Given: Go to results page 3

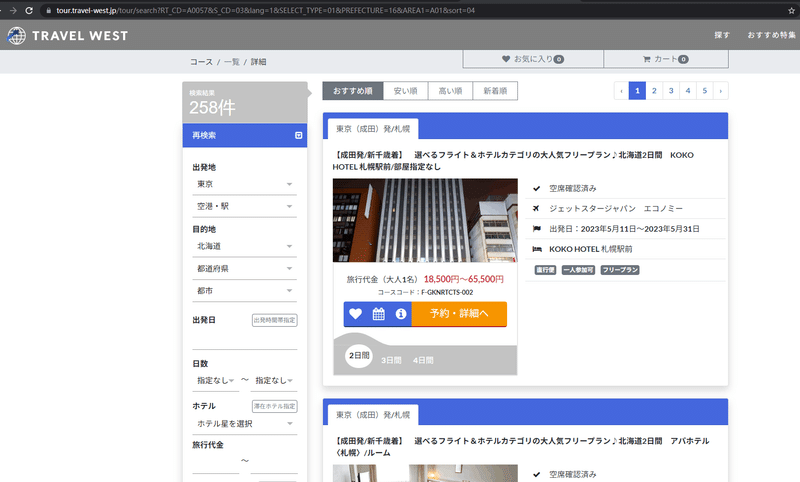Looking at the screenshot, I should pyautogui.click(x=671, y=91).
